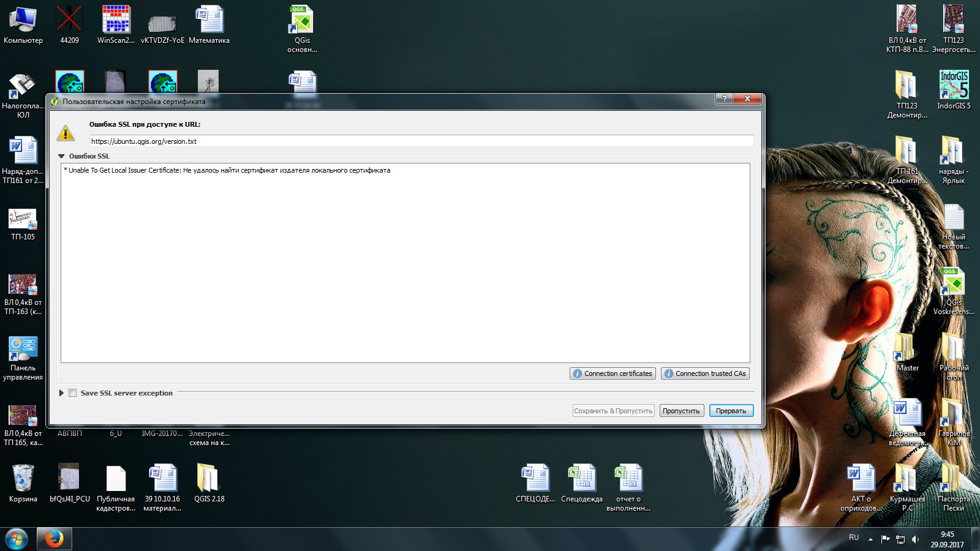Image resolution: width=980 pixels, height=551 pixels.
Task: Open the Корзина recycle bin
Action: tap(23, 484)
